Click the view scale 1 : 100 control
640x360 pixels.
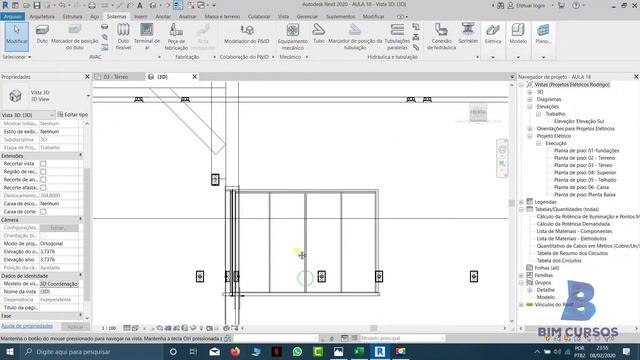click(x=109, y=328)
